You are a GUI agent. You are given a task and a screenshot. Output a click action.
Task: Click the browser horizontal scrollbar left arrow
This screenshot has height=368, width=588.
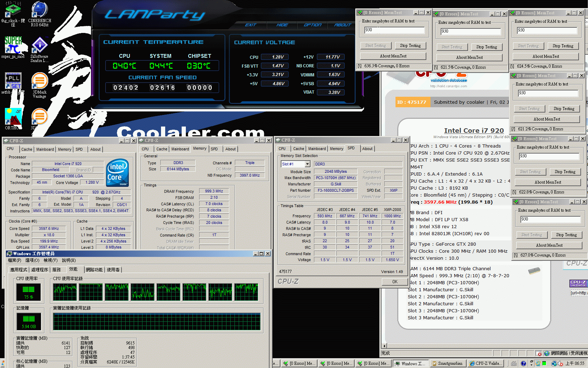384,346
